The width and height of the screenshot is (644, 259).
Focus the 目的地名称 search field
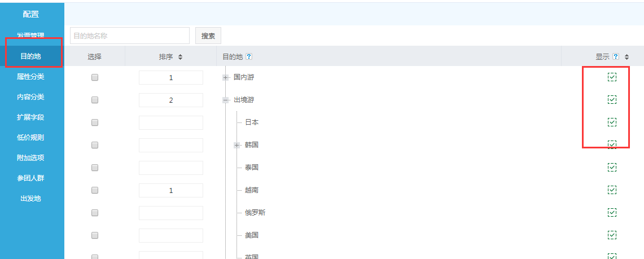[x=130, y=36]
